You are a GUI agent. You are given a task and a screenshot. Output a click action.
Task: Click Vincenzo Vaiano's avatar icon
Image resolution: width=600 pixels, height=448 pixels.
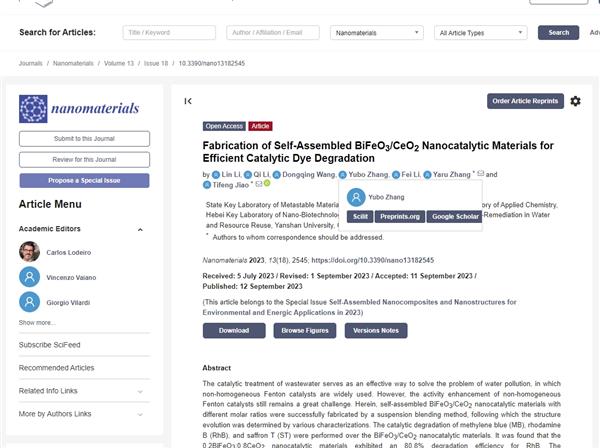tap(30, 276)
